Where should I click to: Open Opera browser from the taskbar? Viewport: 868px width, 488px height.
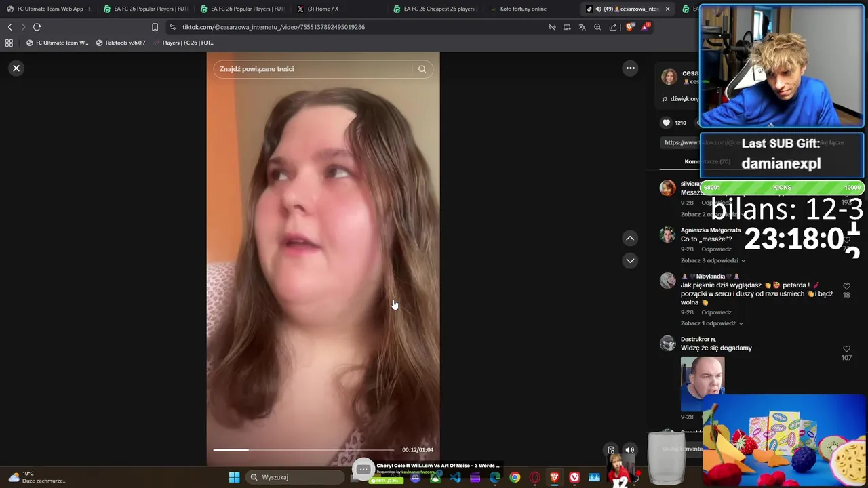534,477
